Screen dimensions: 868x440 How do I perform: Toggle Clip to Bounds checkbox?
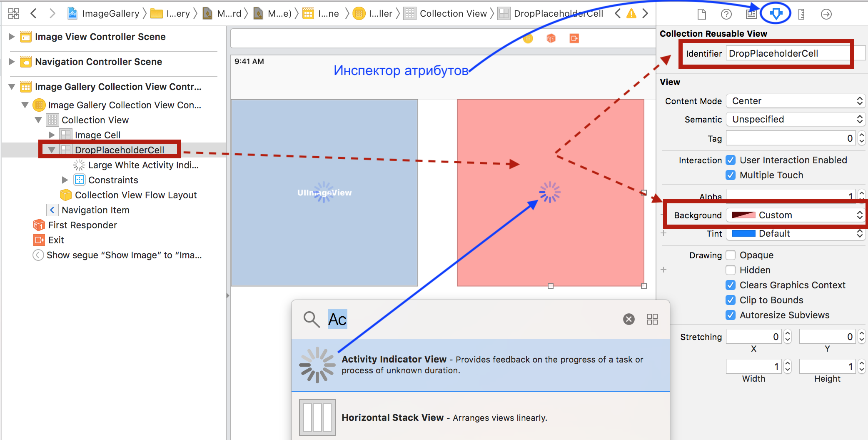[x=731, y=300]
